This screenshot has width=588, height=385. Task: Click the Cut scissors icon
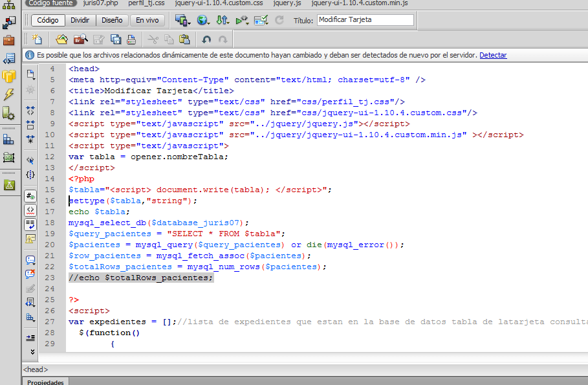tap(153, 39)
